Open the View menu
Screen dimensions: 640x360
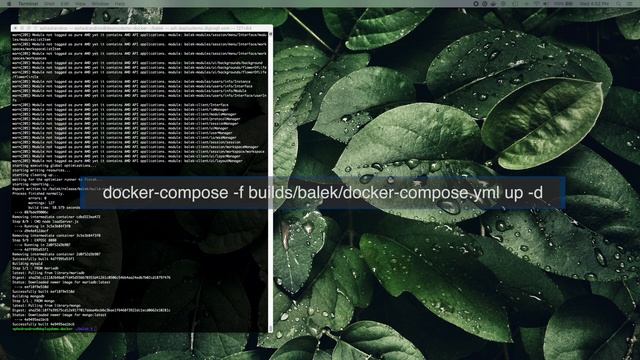[x=80, y=3]
